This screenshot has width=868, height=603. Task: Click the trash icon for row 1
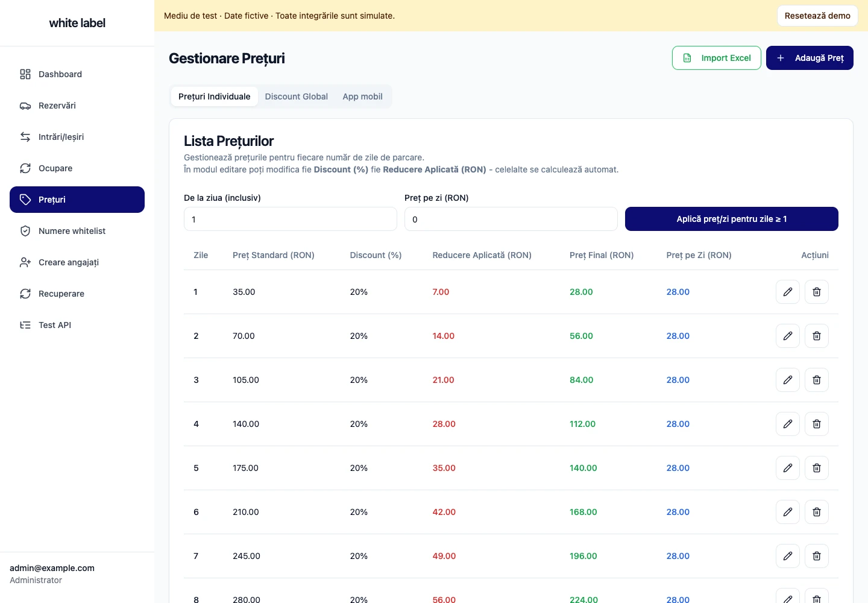coord(816,292)
